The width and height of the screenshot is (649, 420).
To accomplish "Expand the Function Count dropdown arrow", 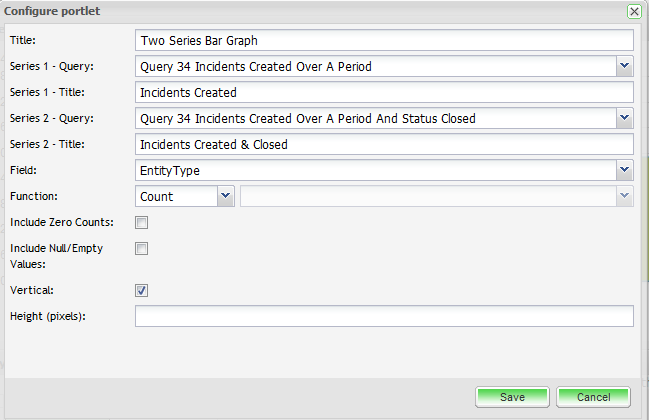I will (225, 197).
